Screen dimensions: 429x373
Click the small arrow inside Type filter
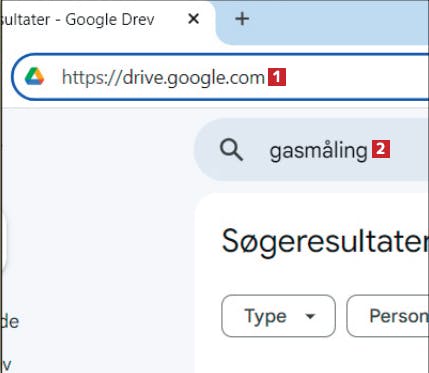click(310, 316)
